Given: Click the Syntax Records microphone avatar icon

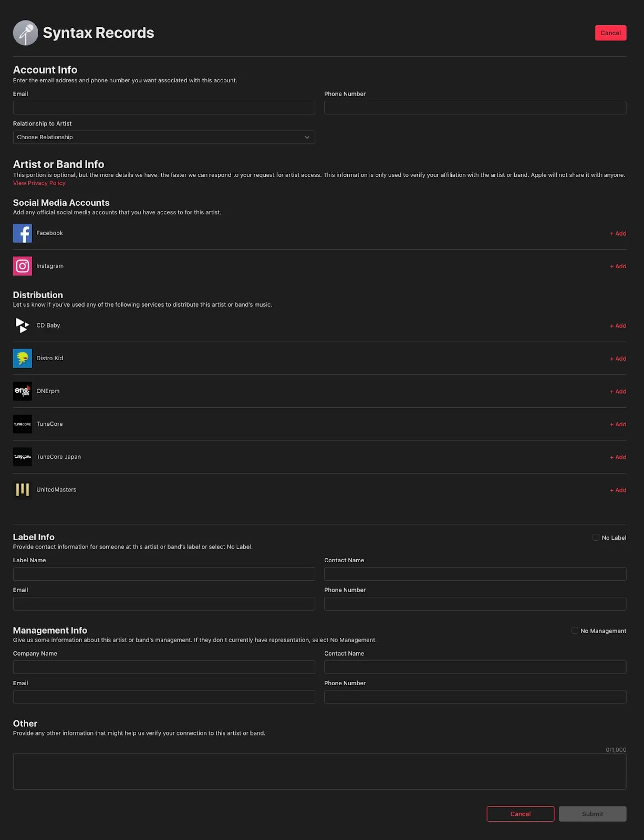Looking at the screenshot, I should point(25,33).
